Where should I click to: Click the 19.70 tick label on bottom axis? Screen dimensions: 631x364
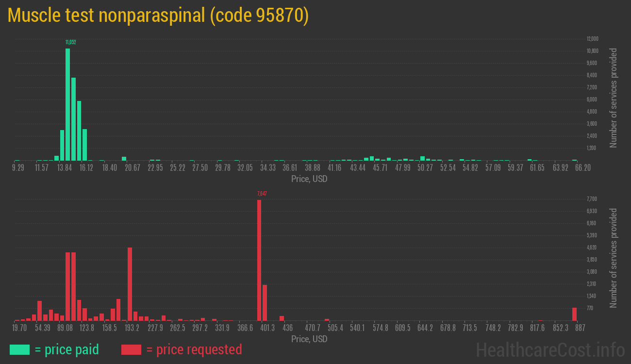(20, 328)
